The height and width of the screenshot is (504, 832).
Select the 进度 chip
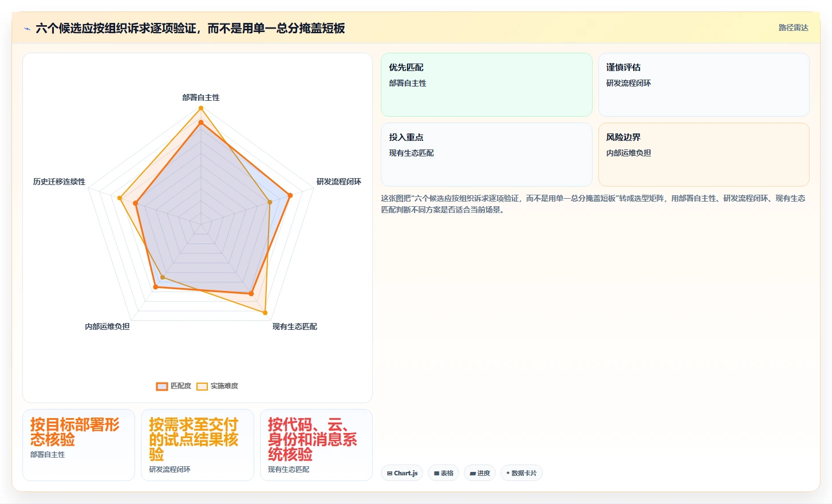click(x=480, y=473)
